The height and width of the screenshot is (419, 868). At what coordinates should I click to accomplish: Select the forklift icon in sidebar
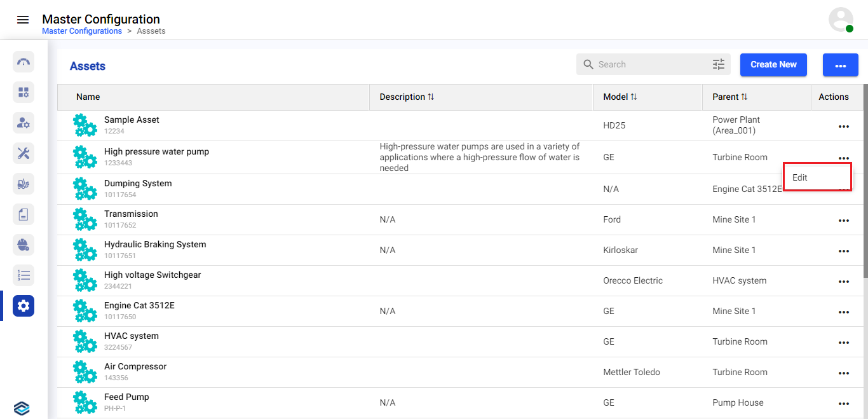click(x=24, y=184)
